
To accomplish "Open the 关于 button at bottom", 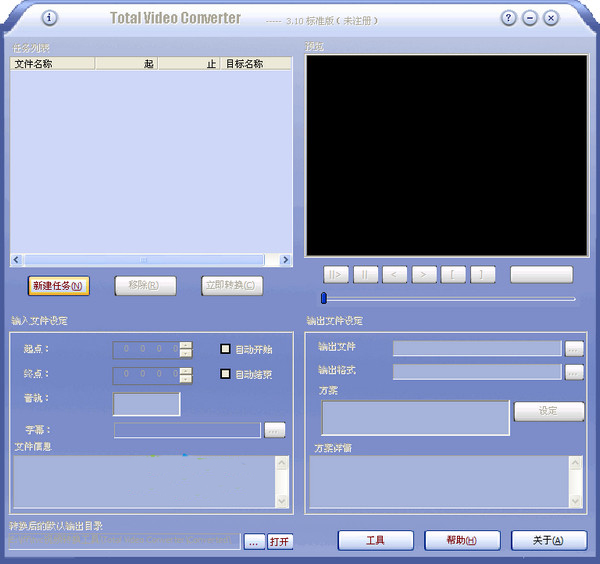I will (x=548, y=540).
